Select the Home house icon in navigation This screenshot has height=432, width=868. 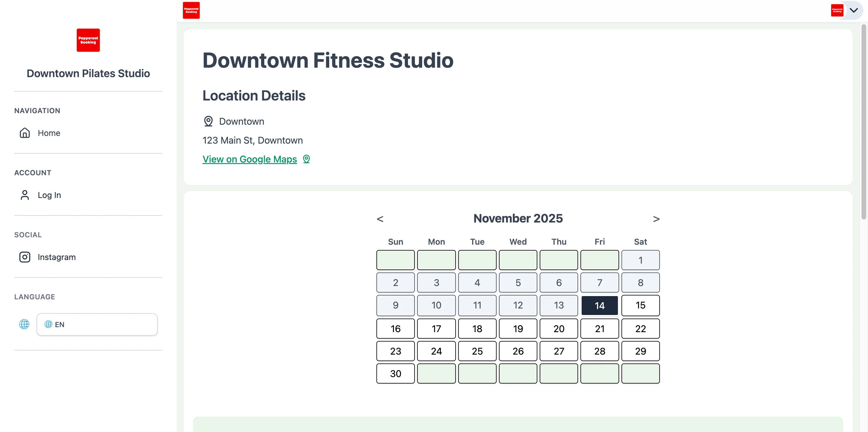(x=25, y=133)
